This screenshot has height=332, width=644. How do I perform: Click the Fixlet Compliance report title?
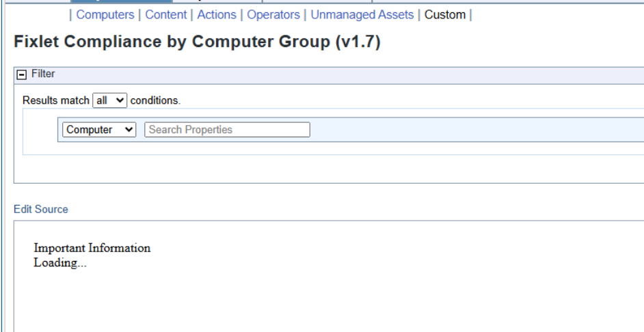tap(197, 42)
